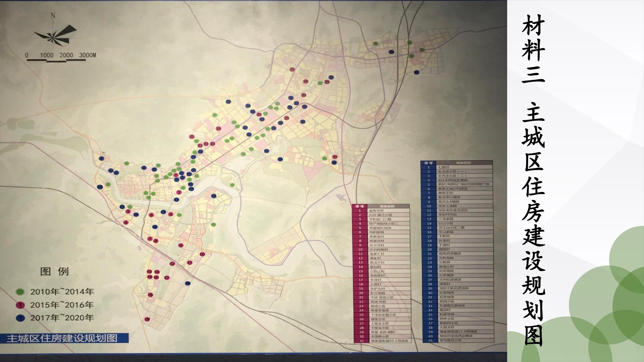Click red table row 20 东方花园
644x362 pixels.
tap(381, 293)
